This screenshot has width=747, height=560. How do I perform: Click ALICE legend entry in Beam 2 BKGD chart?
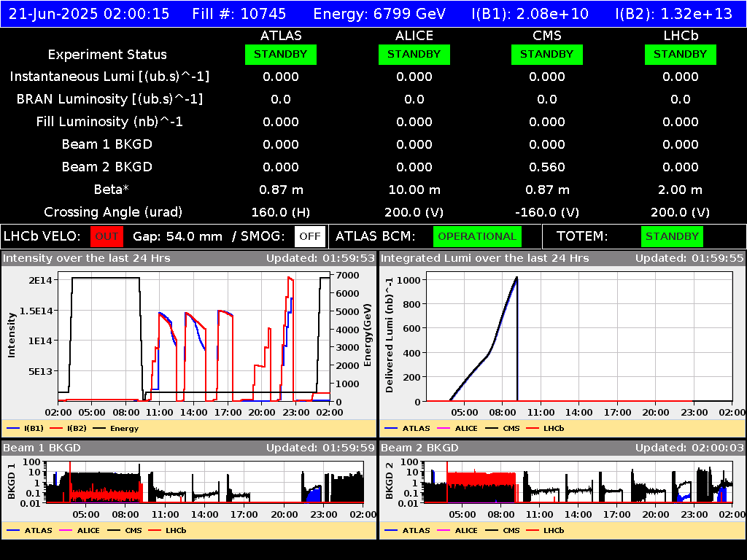click(457, 531)
